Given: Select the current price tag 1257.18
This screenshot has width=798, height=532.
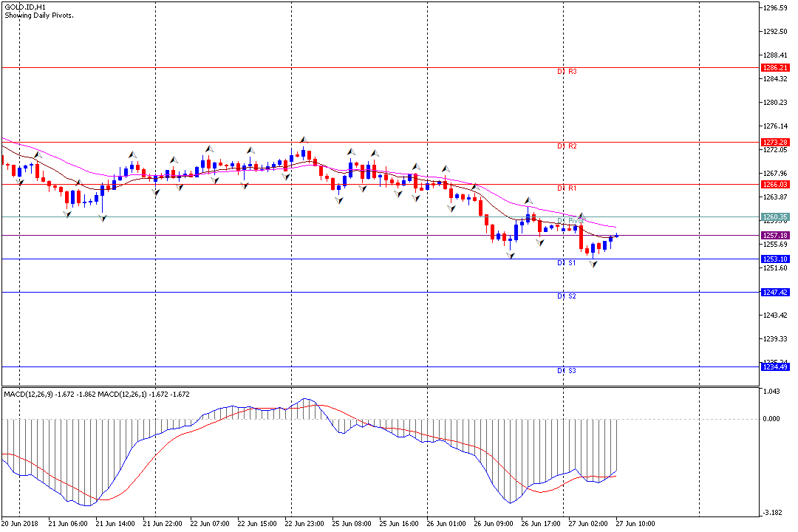Looking at the screenshot, I should 774,235.
